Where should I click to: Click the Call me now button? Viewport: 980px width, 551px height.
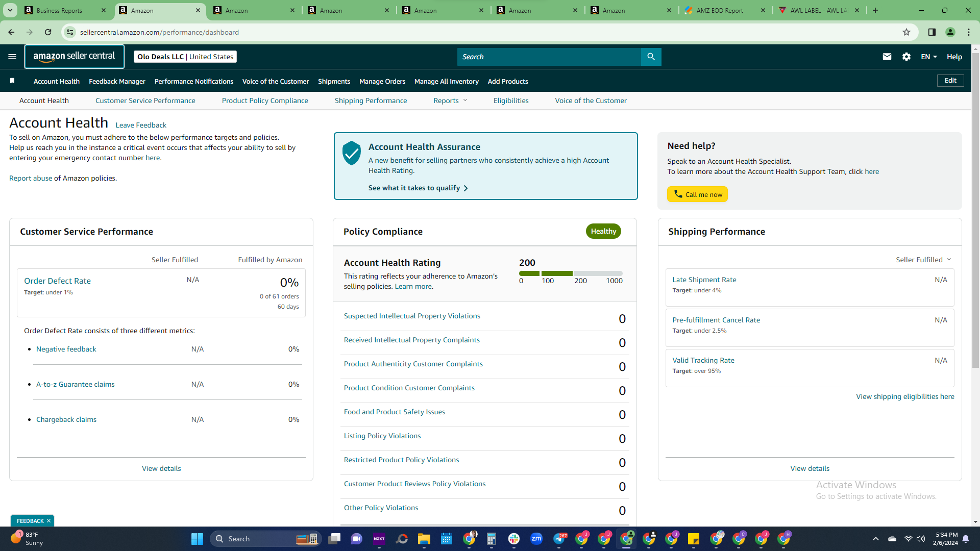click(697, 194)
